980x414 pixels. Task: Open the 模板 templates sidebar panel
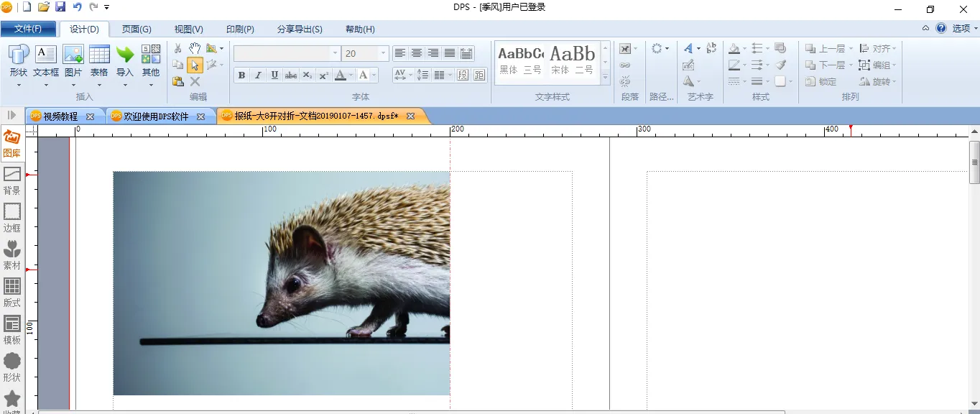click(12, 330)
